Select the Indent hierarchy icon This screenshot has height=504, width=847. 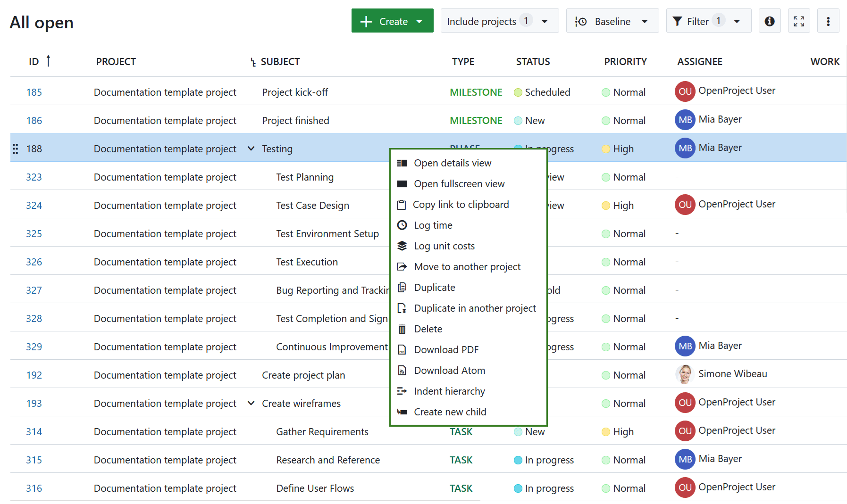[402, 391]
